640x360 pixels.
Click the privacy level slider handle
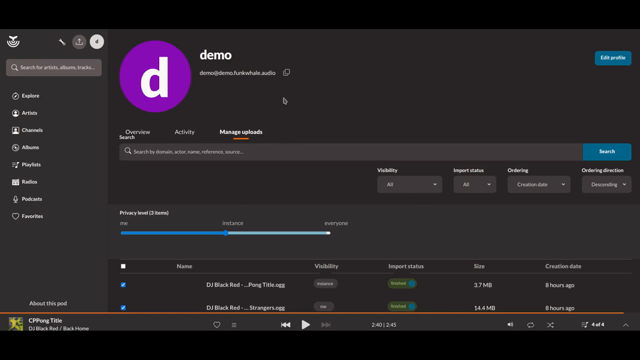coord(226,233)
